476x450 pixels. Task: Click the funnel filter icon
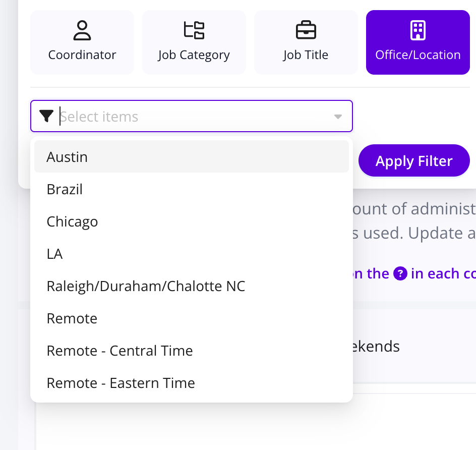click(46, 116)
